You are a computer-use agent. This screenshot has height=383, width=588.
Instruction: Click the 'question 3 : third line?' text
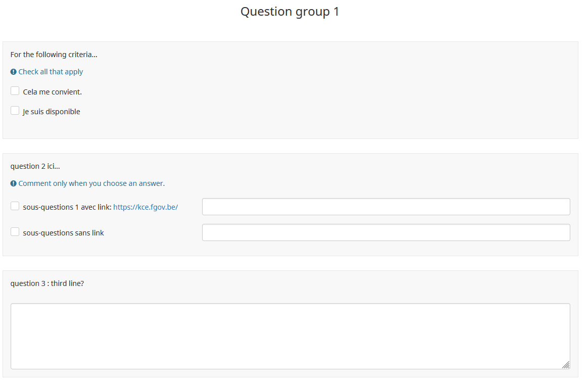click(47, 283)
